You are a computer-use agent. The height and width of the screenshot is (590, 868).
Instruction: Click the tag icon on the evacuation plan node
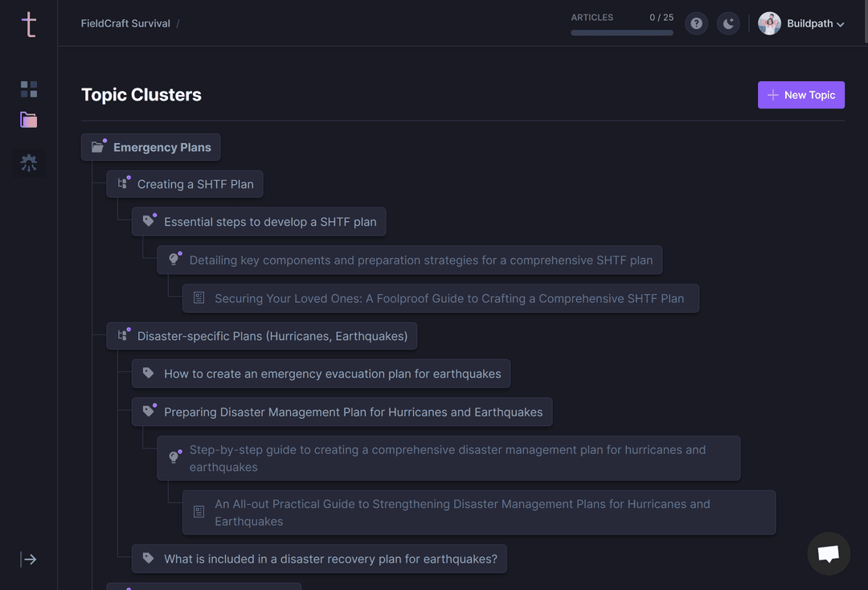click(x=148, y=373)
